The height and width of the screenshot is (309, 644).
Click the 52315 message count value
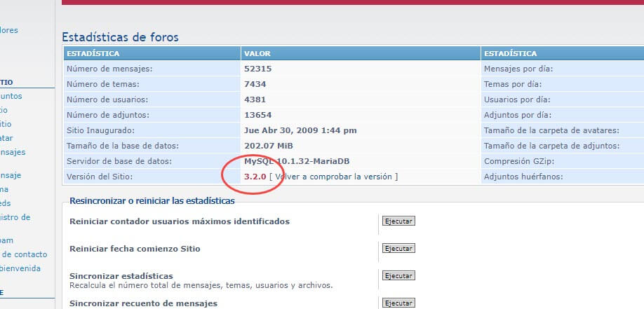pyautogui.click(x=257, y=69)
